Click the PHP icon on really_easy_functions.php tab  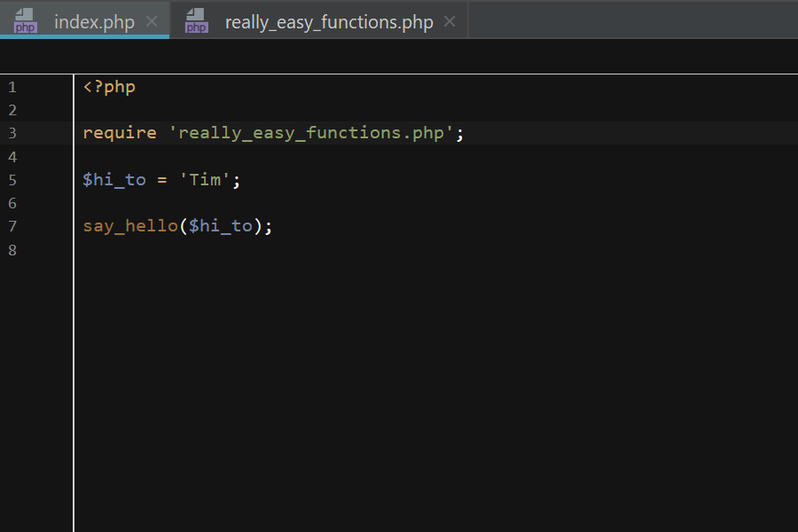click(x=196, y=20)
